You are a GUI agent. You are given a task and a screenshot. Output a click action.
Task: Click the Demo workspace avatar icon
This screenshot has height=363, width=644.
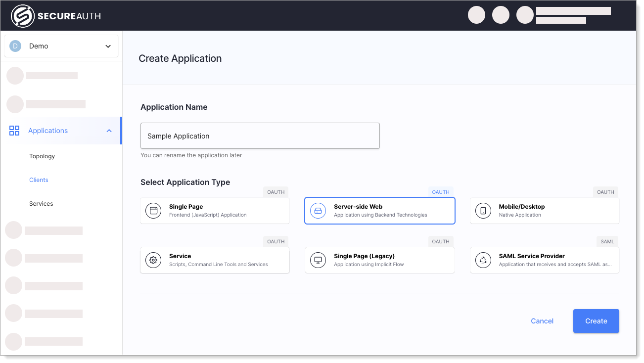[15, 46]
